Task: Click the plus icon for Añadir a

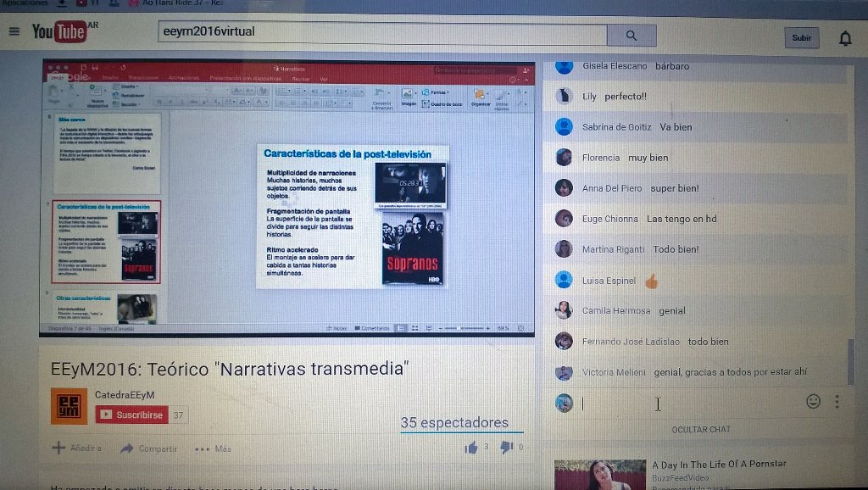Action: click(x=58, y=448)
